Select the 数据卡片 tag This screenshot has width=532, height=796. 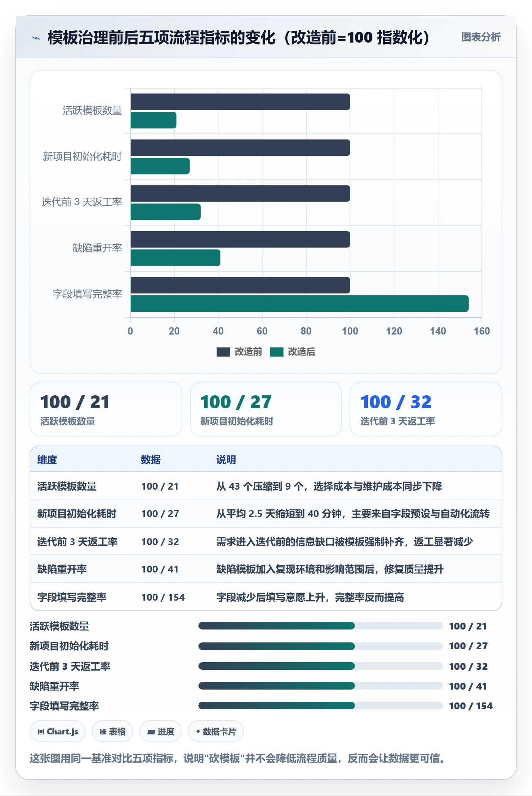click(216, 731)
